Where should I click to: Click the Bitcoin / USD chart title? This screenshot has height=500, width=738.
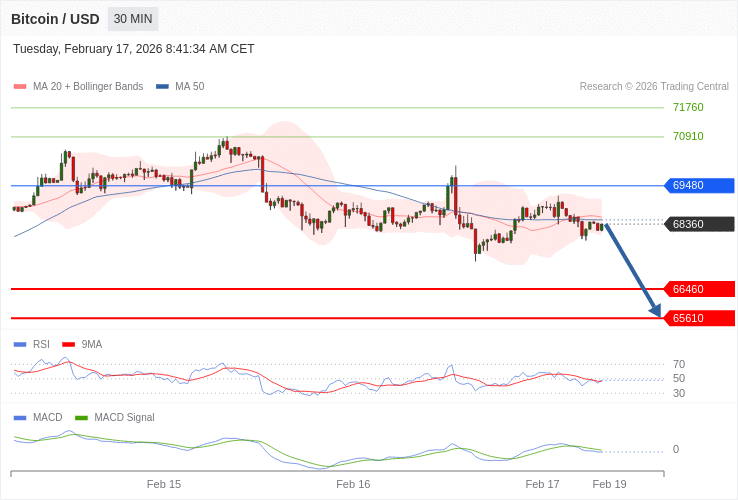pos(55,19)
